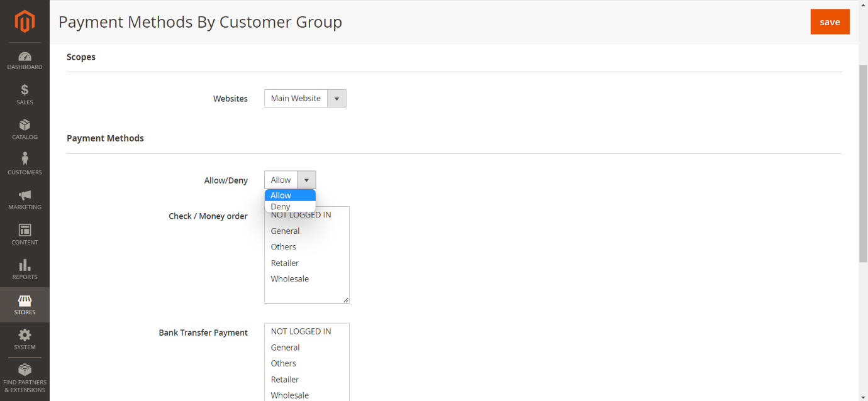Open the Marketing megaphone icon
This screenshot has width=868, height=401.
tap(25, 195)
